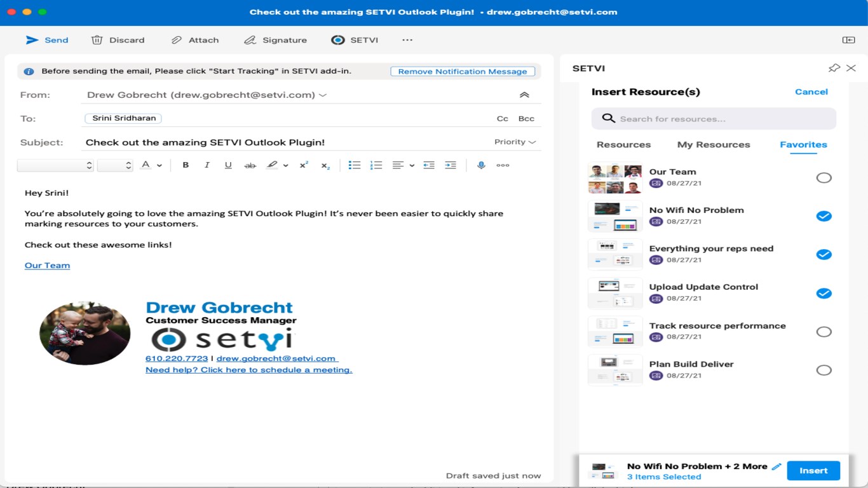Select the Favorites tab
Screen dimensions: 868x488
[803, 145]
